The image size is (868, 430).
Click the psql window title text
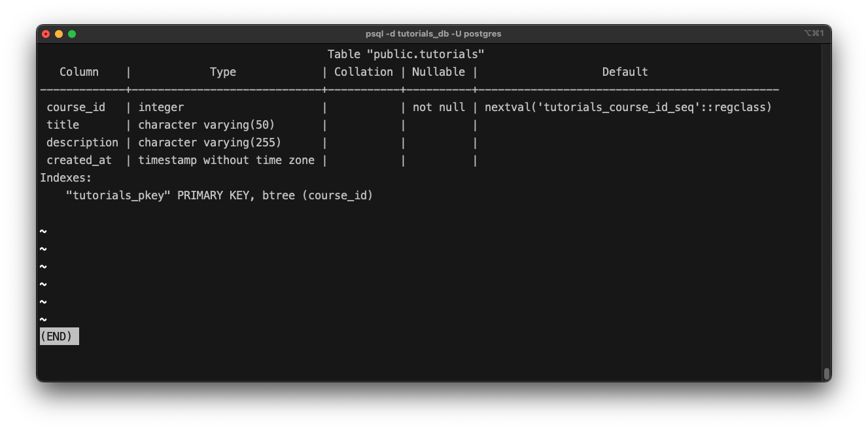pos(433,33)
